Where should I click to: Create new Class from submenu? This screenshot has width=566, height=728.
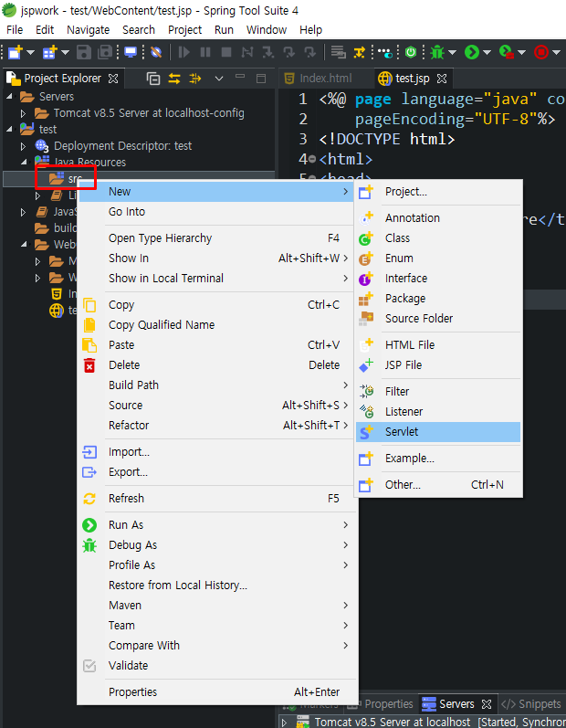(438, 237)
